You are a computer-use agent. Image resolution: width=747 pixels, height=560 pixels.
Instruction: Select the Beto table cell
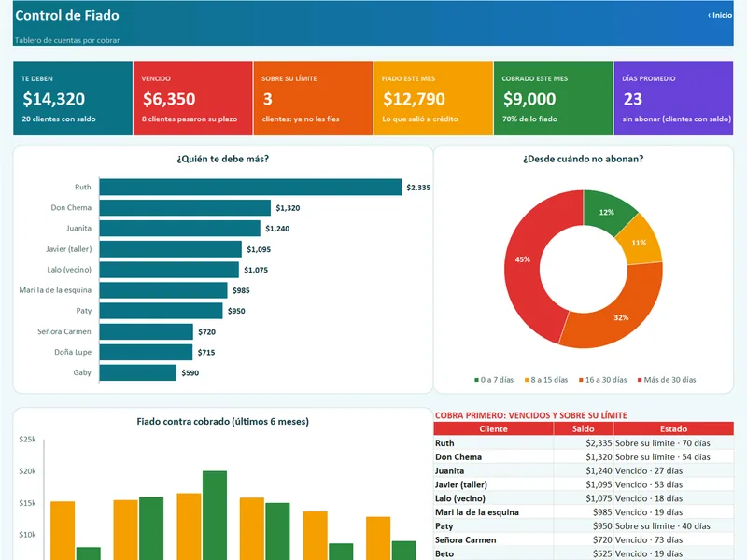pyautogui.click(x=494, y=553)
